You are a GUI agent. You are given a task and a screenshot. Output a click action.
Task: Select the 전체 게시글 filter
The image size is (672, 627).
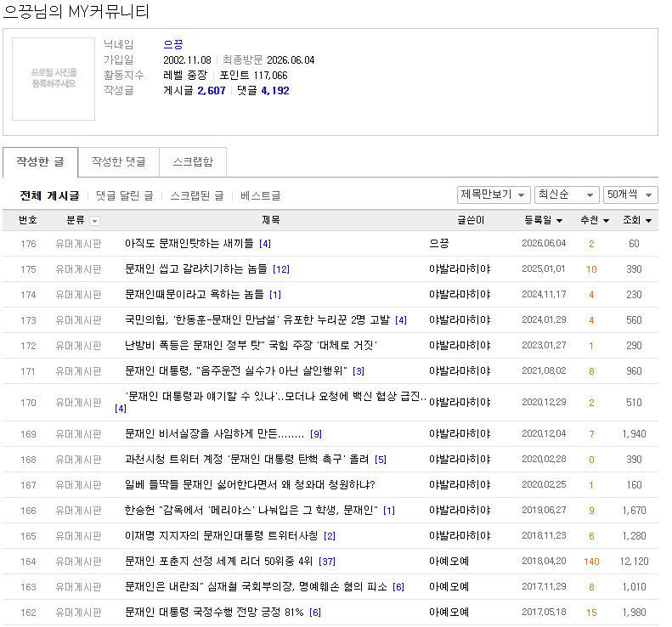pyautogui.click(x=50, y=196)
